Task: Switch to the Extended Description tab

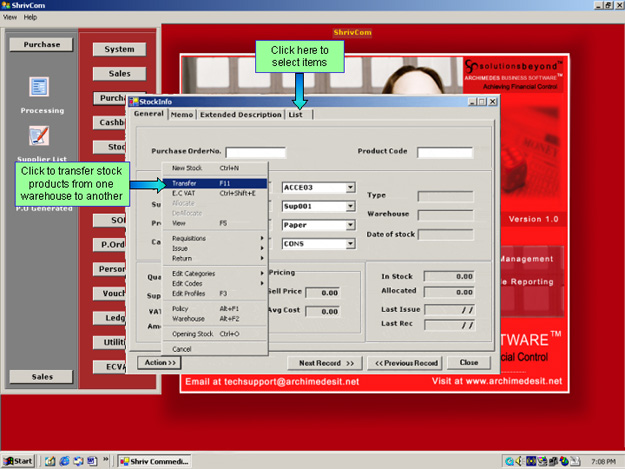Action: 241,115
